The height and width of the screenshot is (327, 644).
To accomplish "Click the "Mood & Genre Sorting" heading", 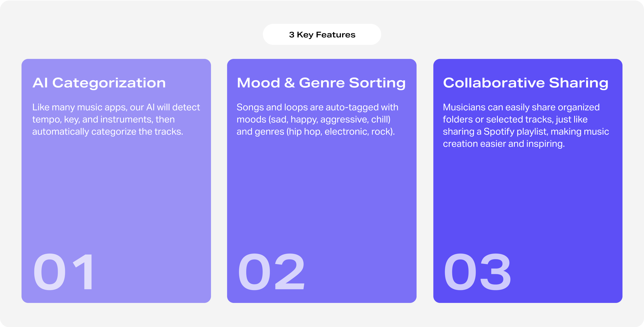I will pos(321,83).
